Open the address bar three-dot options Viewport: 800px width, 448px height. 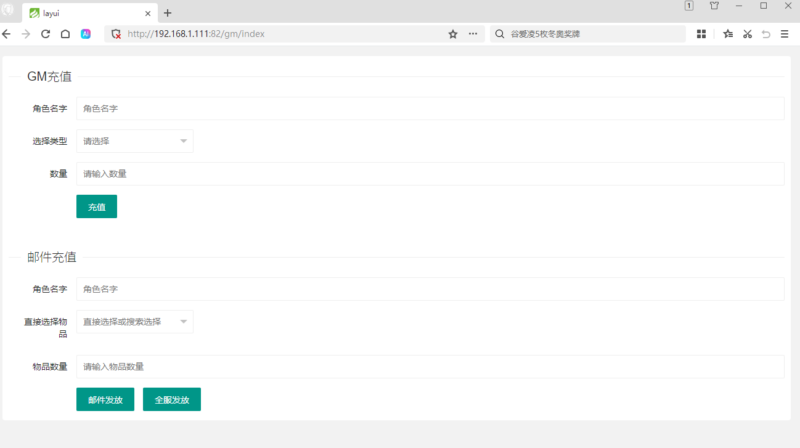tap(473, 34)
